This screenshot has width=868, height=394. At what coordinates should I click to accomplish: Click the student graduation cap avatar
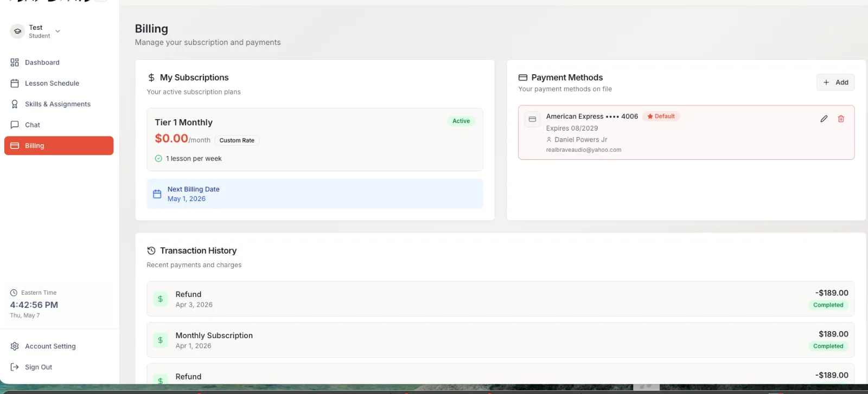coord(17,31)
